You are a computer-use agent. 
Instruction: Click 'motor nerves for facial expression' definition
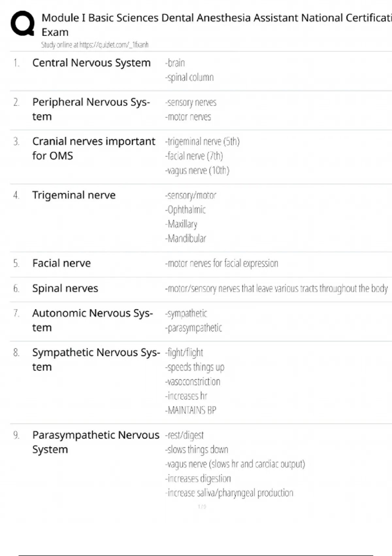coord(222,263)
